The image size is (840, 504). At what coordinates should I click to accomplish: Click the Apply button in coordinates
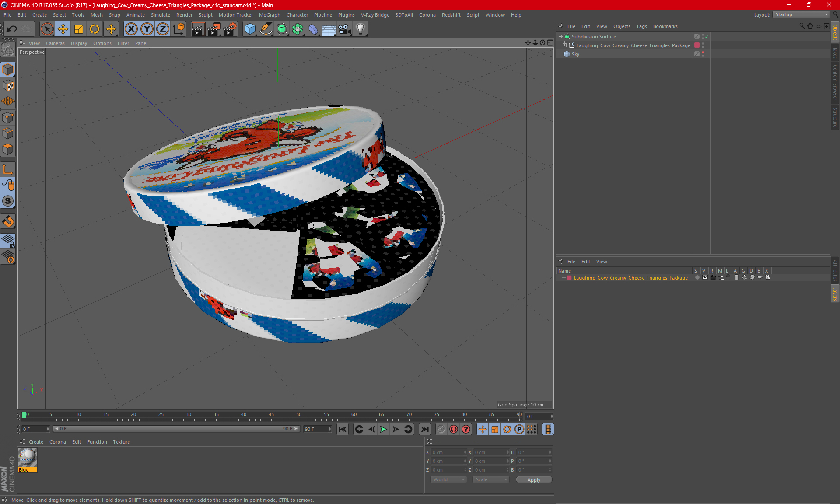pos(534,480)
